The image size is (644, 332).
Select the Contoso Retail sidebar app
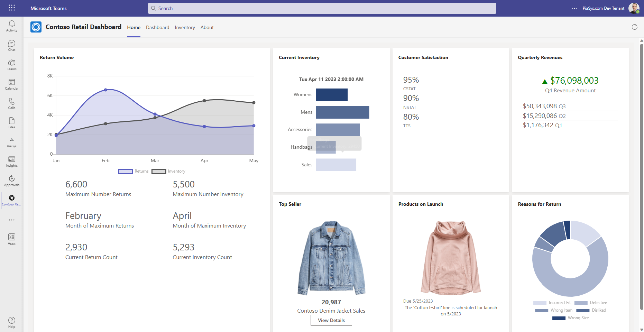12,200
